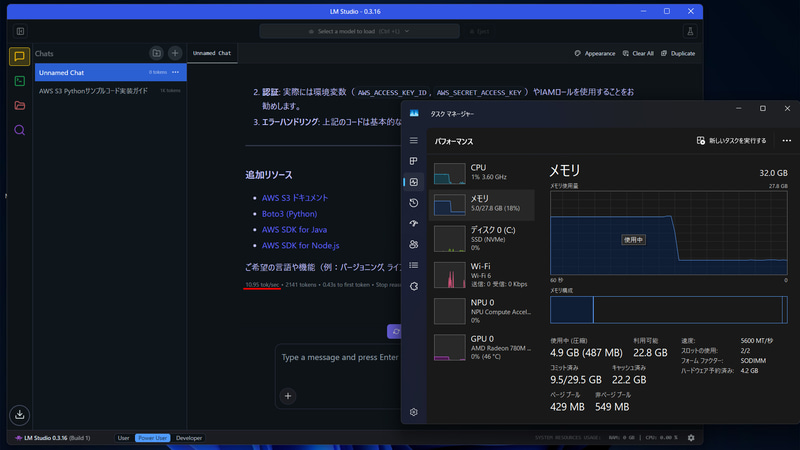Select Unnamed Chat in chat list

point(110,72)
